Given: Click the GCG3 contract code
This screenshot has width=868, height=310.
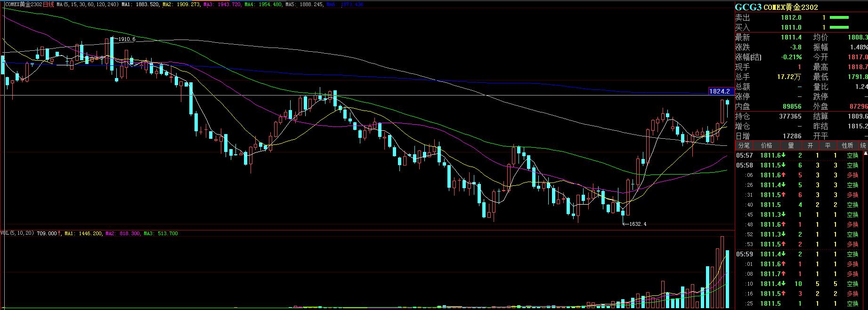Looking at the screenshot, I should [x=748, y=7].
